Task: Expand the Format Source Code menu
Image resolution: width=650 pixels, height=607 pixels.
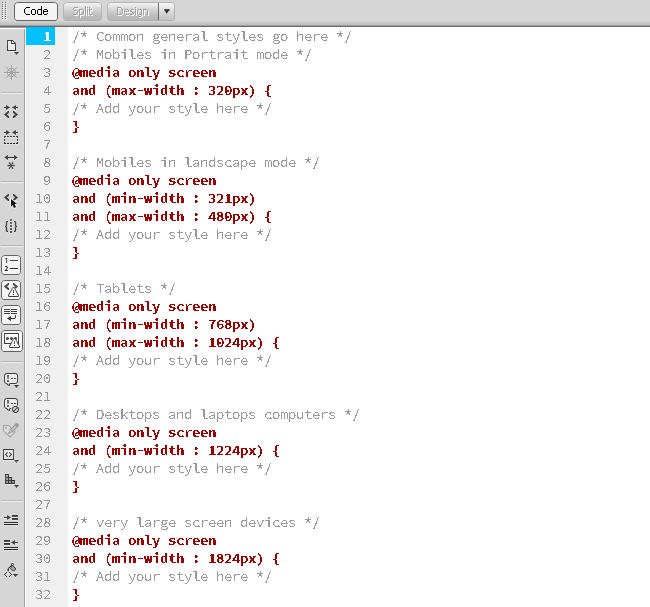Action: point(12,570)
